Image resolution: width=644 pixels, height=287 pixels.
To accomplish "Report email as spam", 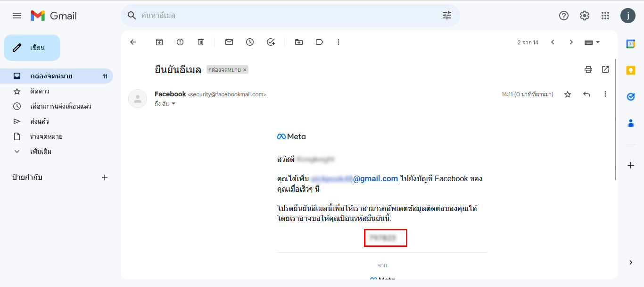I will coord(180,42).
